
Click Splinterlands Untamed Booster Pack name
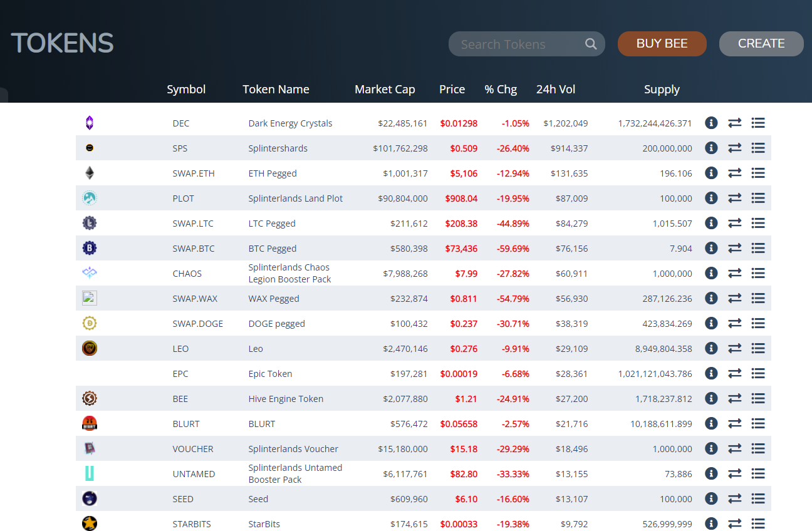pyautogui.click(x=295, y=473)
